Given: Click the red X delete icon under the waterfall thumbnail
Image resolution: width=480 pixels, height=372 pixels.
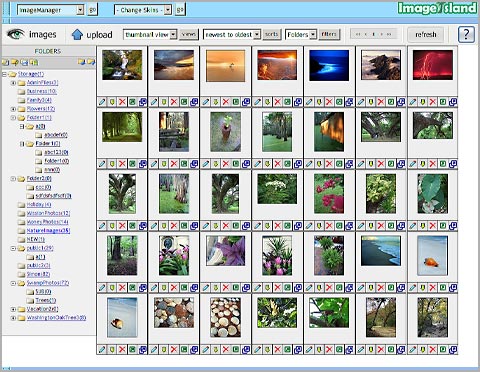Looking at the screenshot, I should (122, 102).
